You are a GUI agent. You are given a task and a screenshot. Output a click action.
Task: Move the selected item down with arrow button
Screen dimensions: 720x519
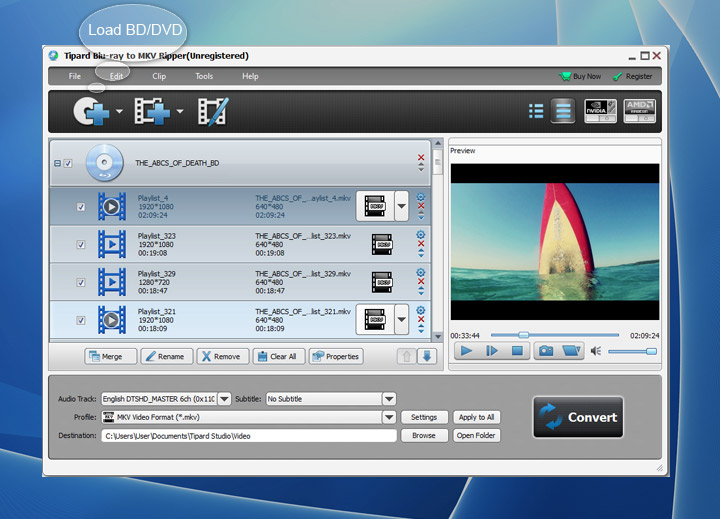coord(427,356)
